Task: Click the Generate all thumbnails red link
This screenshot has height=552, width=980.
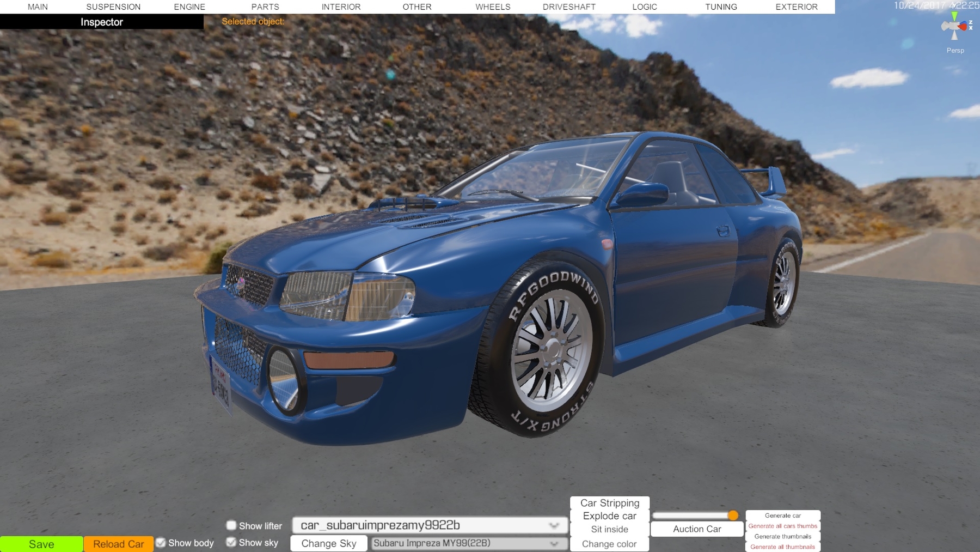Action: (782, 547)
